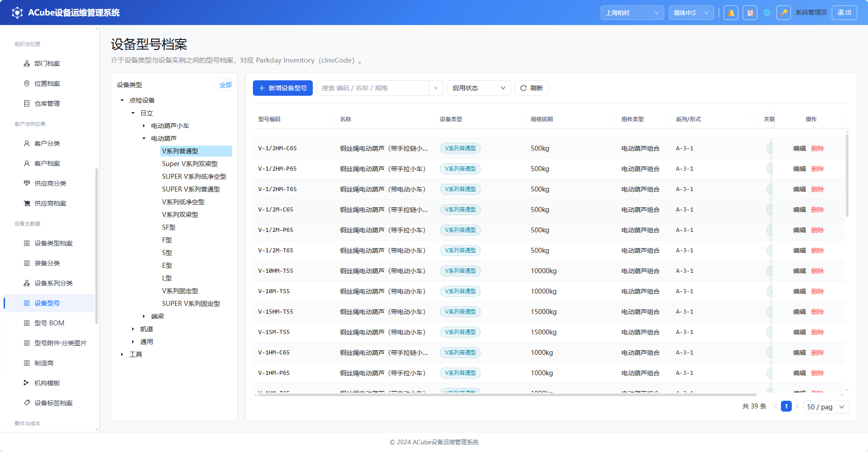Screen dimensions: 868x452
Task: Click the search magnifier icon button
Action: [x=436, y=88]
